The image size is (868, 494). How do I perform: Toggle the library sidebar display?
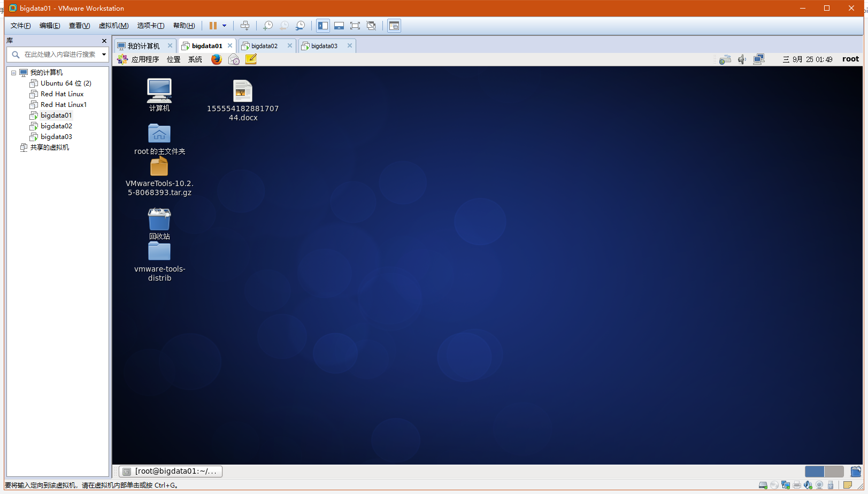pos(323,26)
